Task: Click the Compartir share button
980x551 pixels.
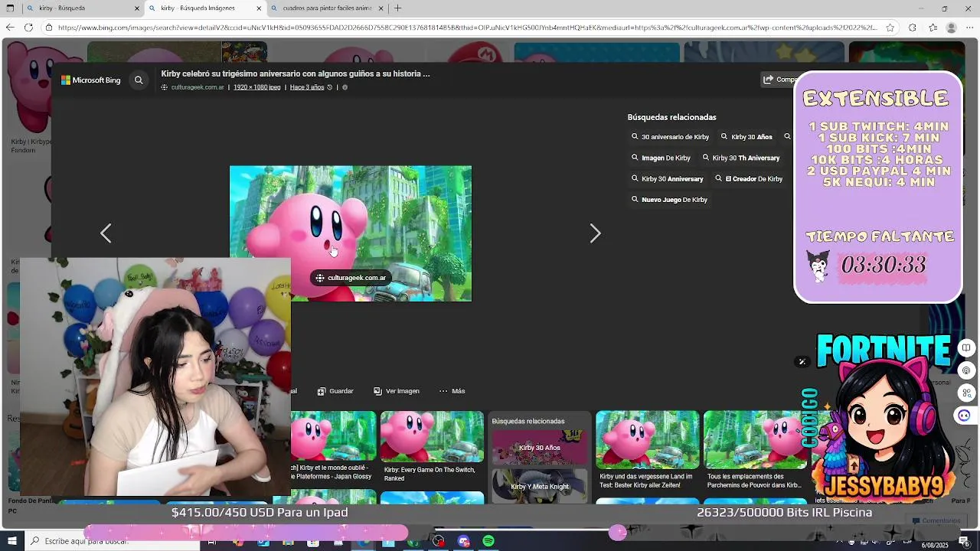Action: coord(779,80)
